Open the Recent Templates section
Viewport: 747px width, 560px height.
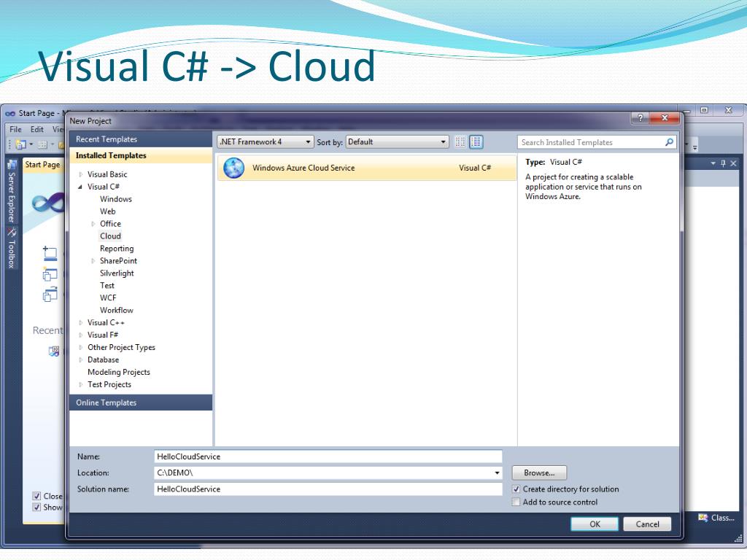141,139
